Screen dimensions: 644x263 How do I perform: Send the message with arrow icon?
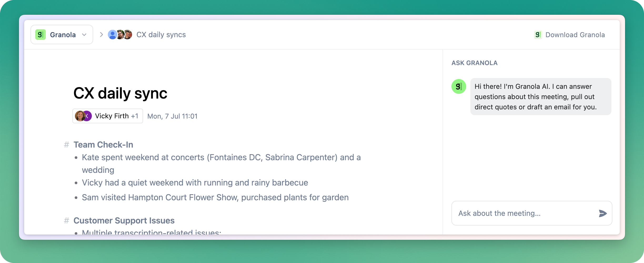coord(603,213)
